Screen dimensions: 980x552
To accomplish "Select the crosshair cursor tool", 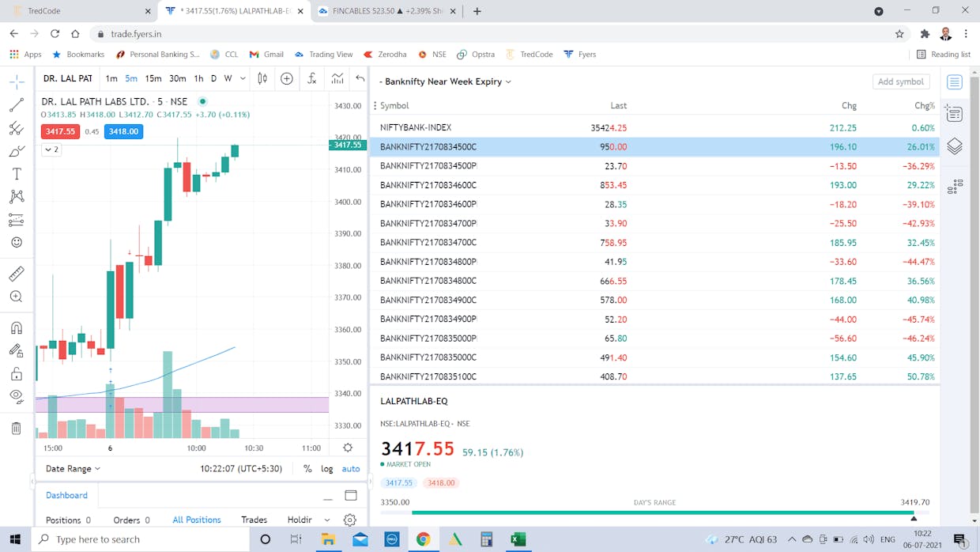I will click(x=17, y=82).
